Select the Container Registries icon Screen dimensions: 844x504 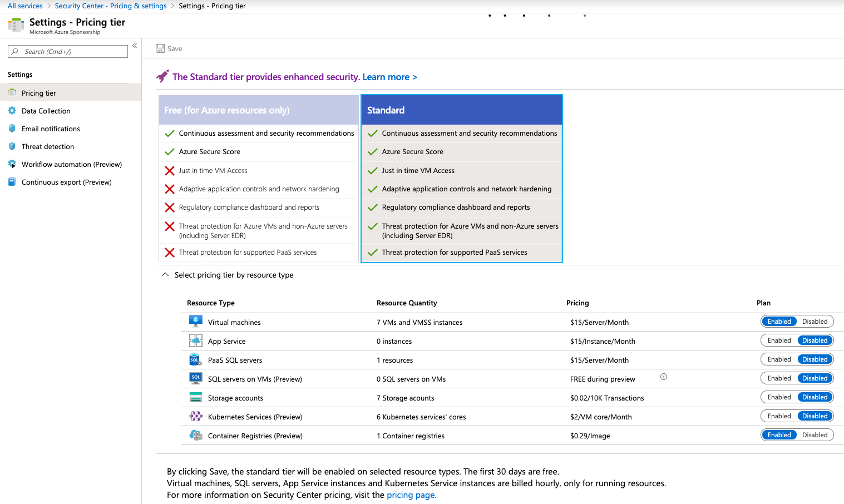tap(195, 434)
